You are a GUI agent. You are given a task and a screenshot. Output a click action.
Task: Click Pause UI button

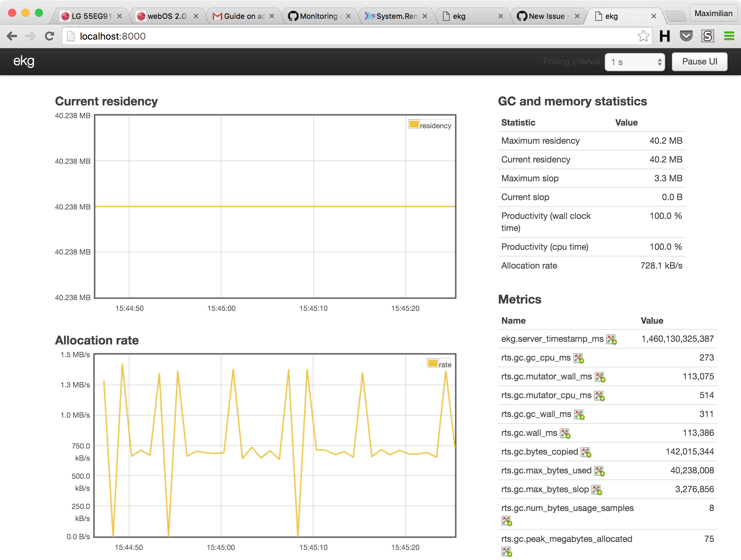coord(699,62)
